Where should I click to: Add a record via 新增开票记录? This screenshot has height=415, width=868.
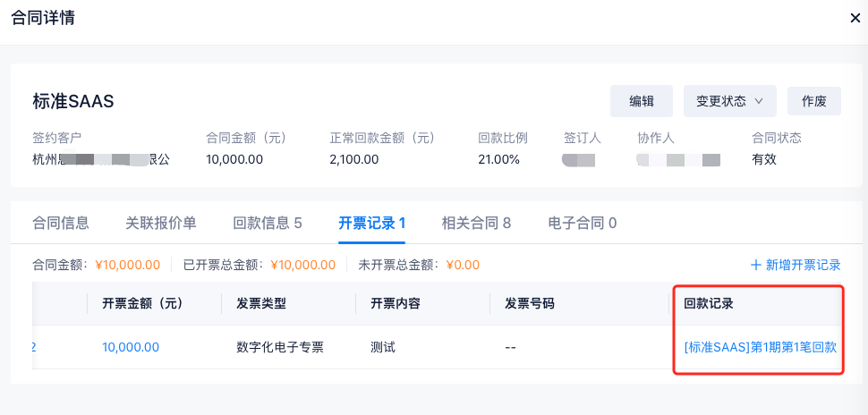[x=795, y=265]
